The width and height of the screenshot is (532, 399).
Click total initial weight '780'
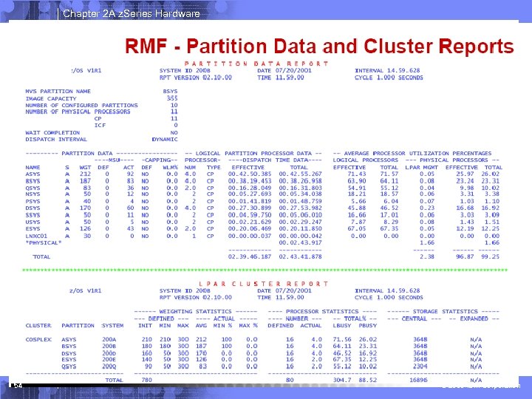click(146, 381)
